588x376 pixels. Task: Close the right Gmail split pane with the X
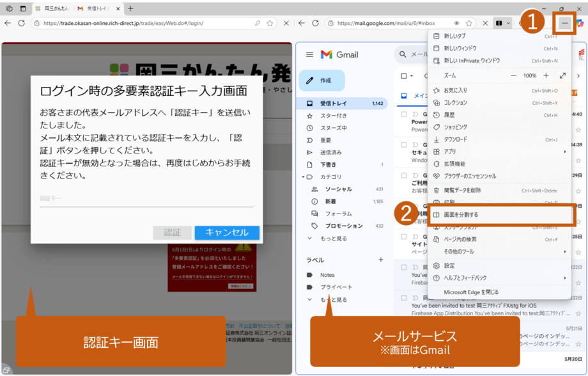coord(485,23)
